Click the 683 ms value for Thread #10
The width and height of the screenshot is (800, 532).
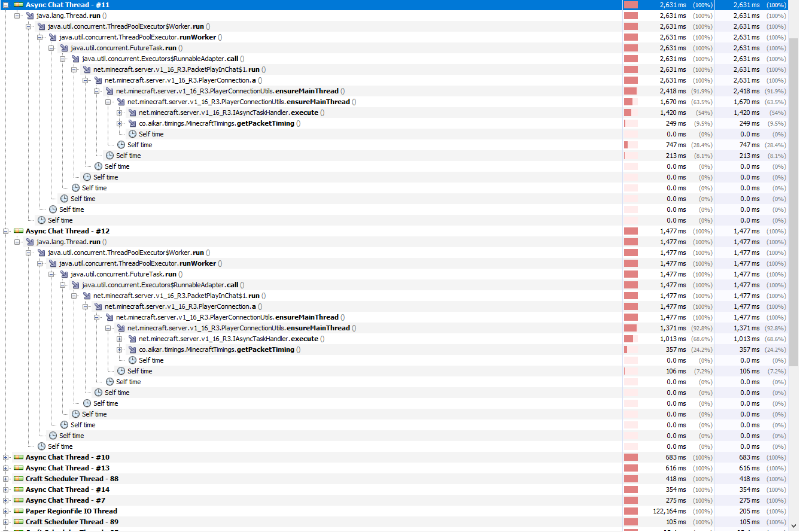coord(676,457)
